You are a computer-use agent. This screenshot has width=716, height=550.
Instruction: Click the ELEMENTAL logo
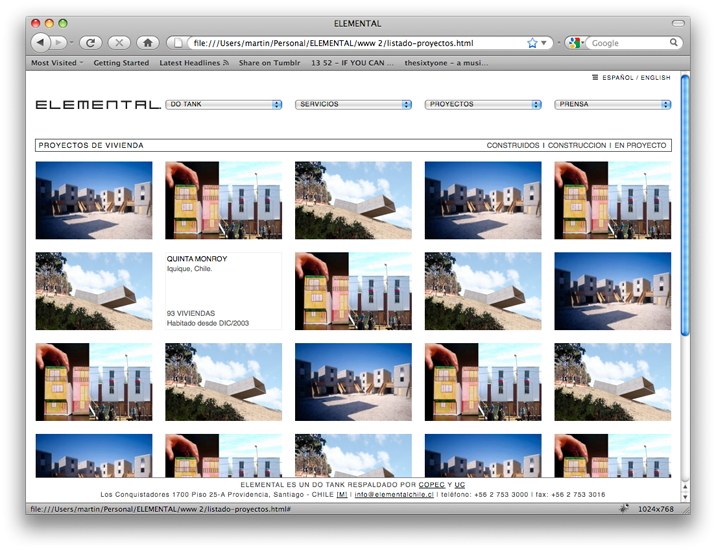[x=98, y=105]
